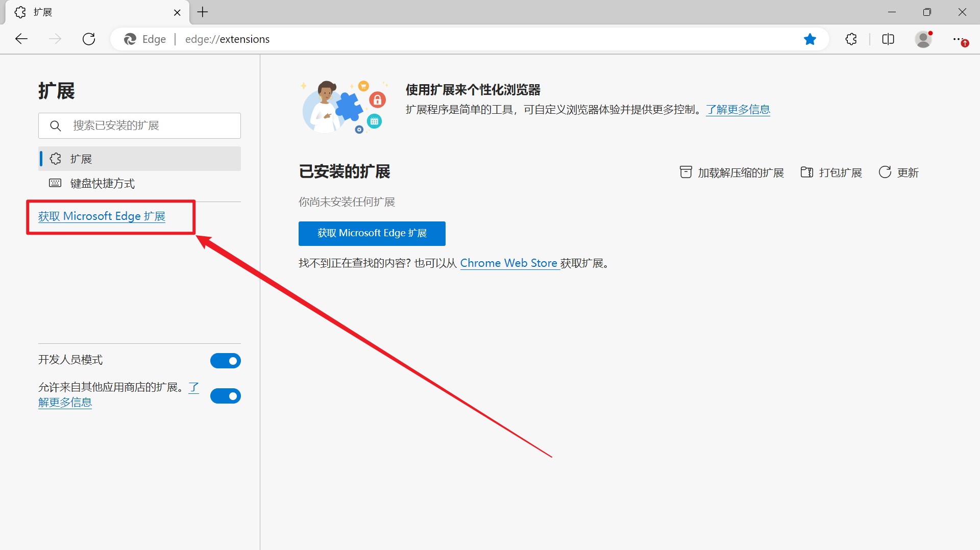Image resolution: width=980 pixels, height=550 pixels.
Task: Click the heading 使用扩展来个性化浏览器
Action: click(473, 90)
